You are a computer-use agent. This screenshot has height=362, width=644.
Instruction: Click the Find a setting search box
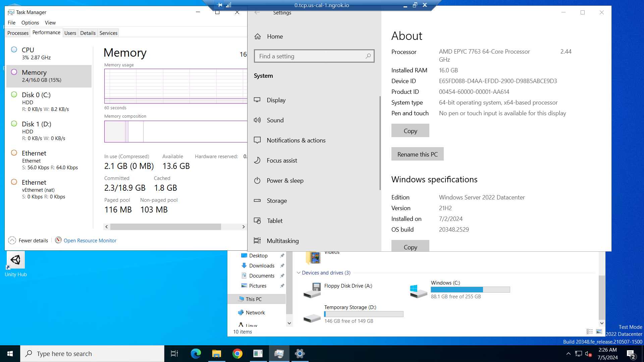(314, 56)
